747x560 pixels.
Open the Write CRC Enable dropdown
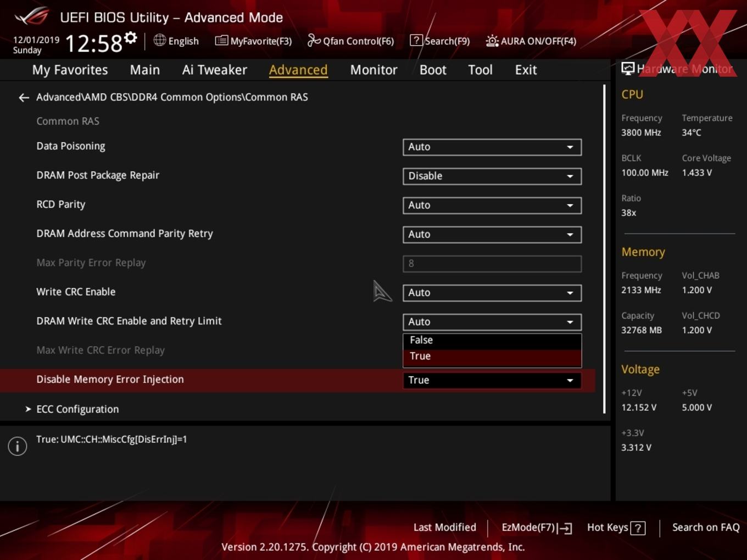click(492, 293)
